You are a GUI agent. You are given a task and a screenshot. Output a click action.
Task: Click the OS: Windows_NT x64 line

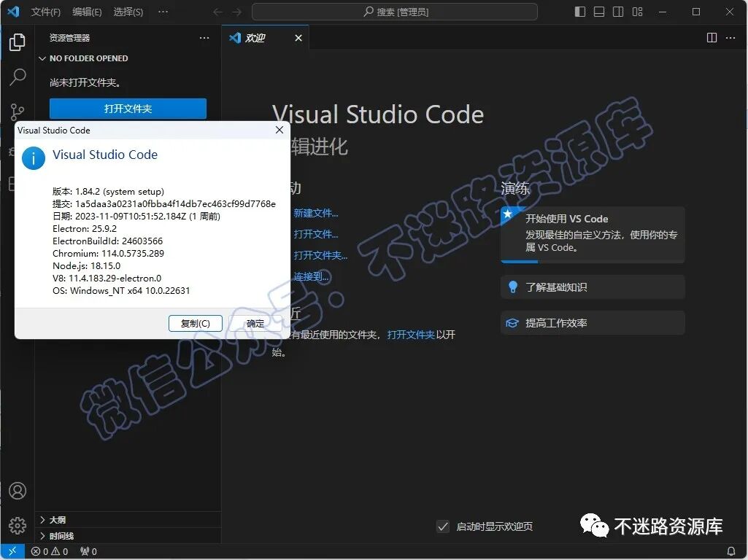pyautogui.click(x=121, y=290)
